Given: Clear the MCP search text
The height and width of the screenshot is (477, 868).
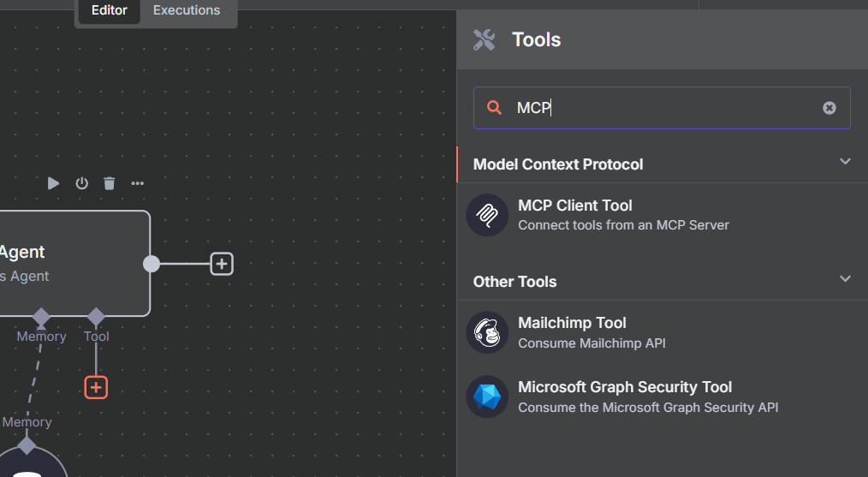Looking at the screenshot, I should pyautogui.click(x=829, y=108).
